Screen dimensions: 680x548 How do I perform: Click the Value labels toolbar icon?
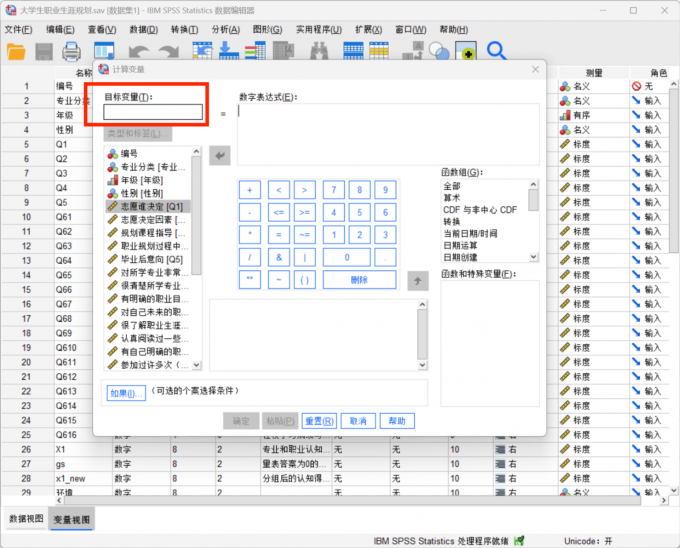tap(412, 51)
